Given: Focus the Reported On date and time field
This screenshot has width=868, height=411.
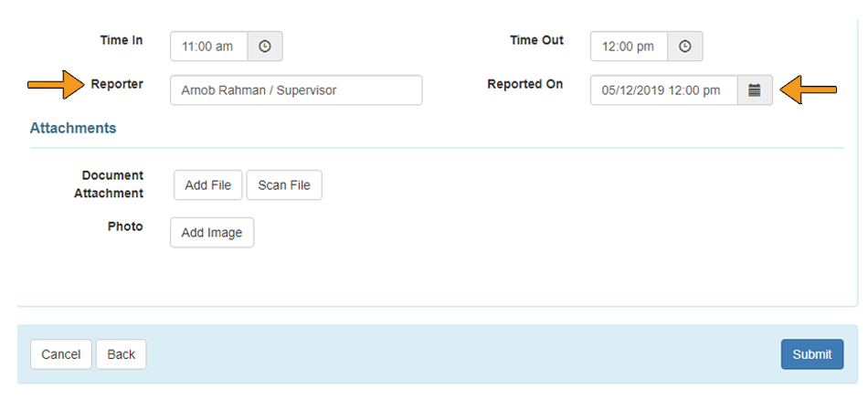Looking at the screenshot, I should pos(663,90).
